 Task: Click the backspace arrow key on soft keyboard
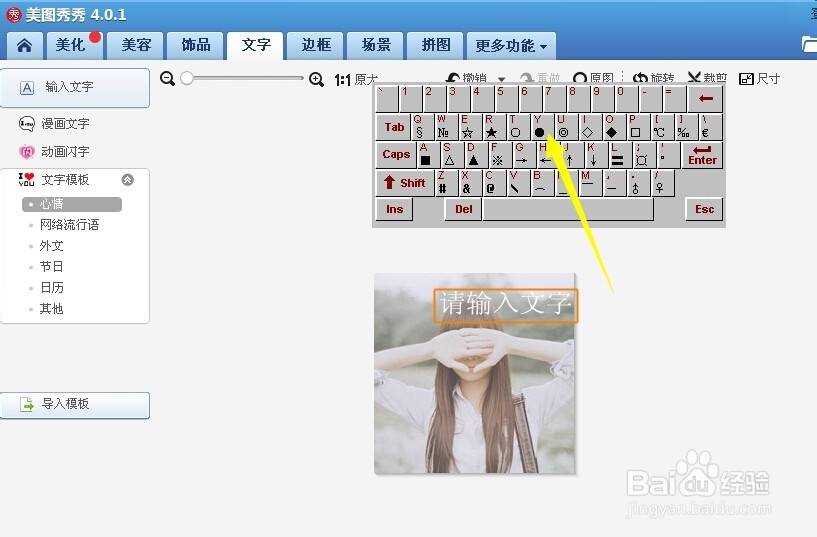click(705, 99)
